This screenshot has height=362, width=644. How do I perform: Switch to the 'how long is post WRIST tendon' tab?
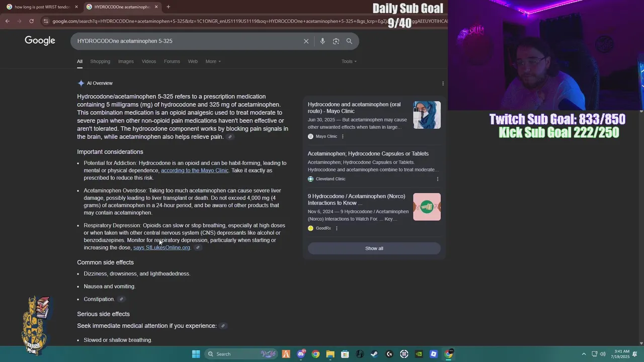click(42, 7)
